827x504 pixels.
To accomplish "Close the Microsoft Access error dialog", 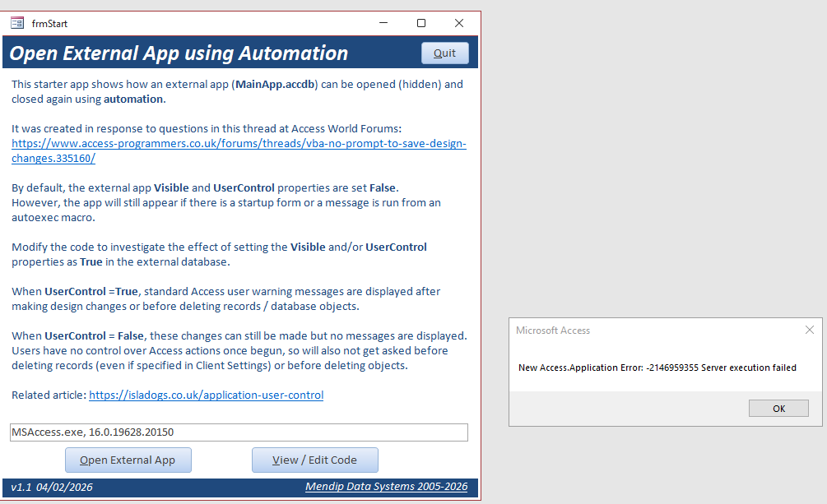I will click(x=810, y=330).
